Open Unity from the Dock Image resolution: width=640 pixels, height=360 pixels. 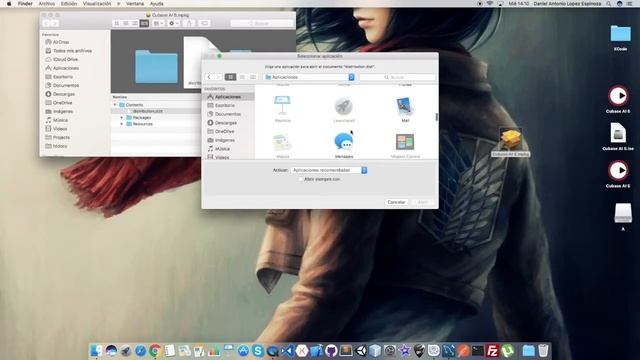coord(361,351)
